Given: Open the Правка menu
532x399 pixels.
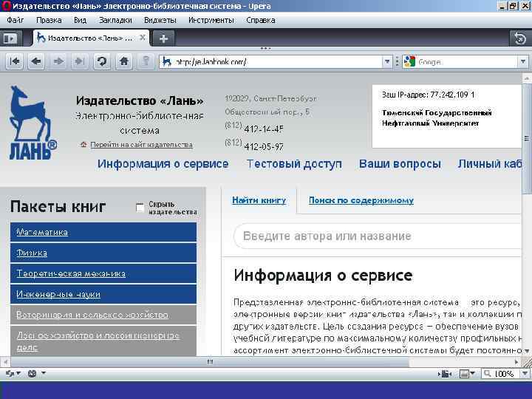Looking at the screenshot, I should (x=49, y=21).
